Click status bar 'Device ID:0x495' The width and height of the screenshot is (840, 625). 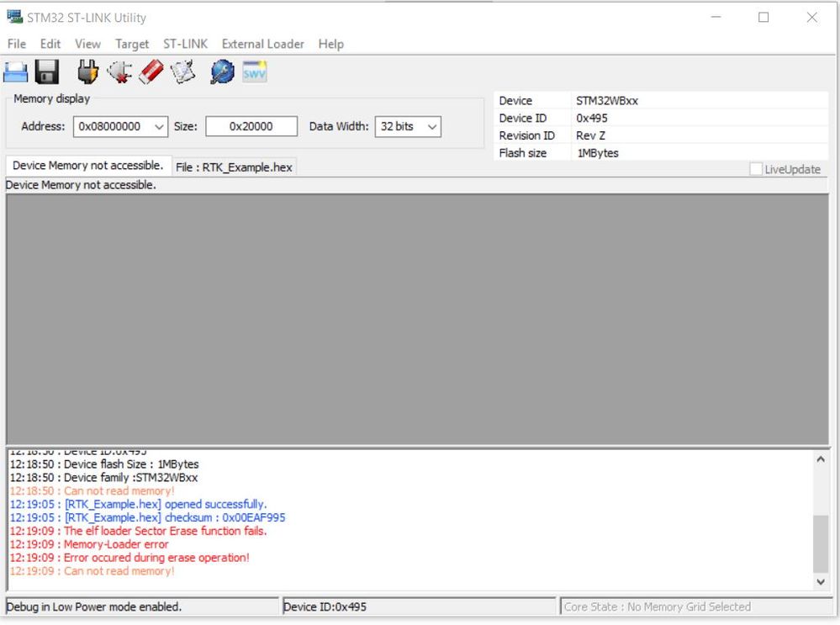[419, 606]
